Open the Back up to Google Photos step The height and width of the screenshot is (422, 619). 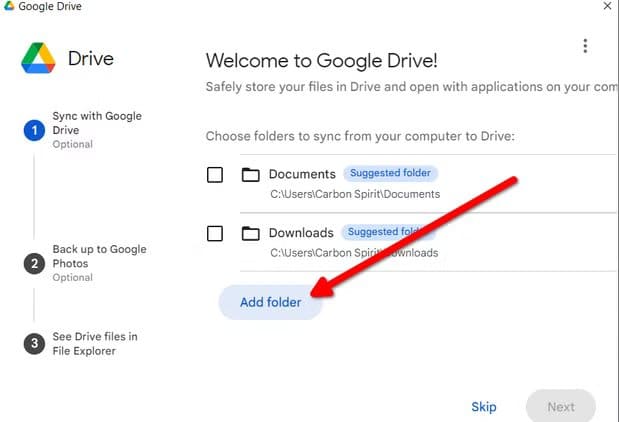point(99,256)
